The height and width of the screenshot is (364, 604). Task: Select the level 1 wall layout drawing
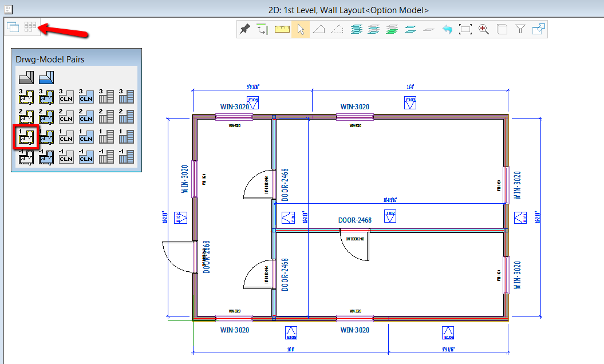(x=26, y=137)
